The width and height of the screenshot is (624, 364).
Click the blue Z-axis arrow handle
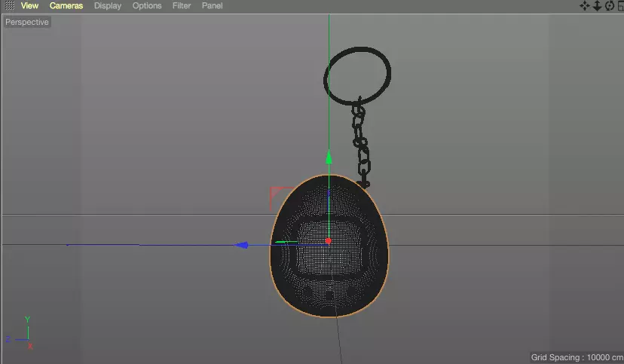[241, 245]
